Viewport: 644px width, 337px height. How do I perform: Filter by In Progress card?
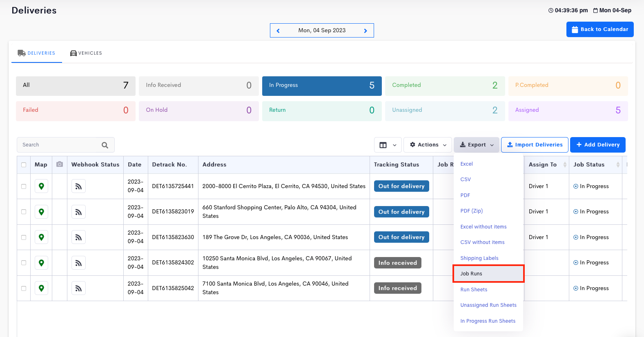coord(322,86)
